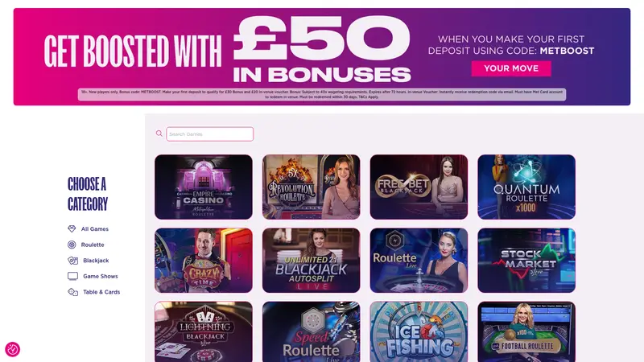Viewport: 644px width, 362px height.
Task: Launch the Stock Market Live game
Action: 526,260
